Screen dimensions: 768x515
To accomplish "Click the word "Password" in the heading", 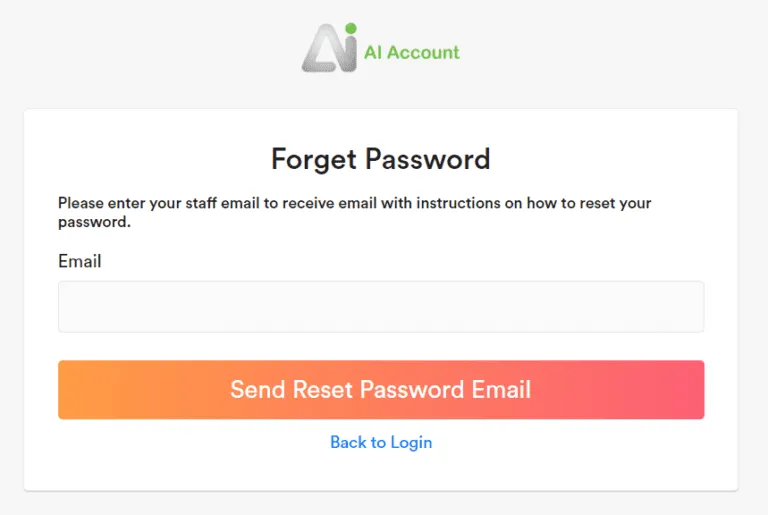I will point(427,159).
